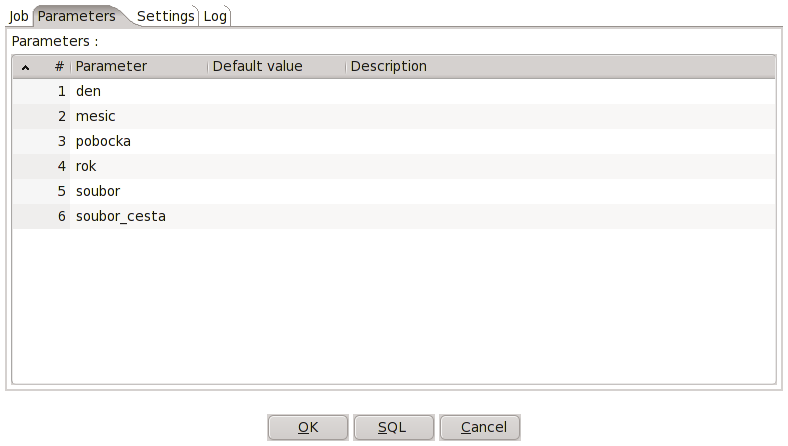Select the soubor parameter cell
The image size is (788, 446).
coord(139,192)
